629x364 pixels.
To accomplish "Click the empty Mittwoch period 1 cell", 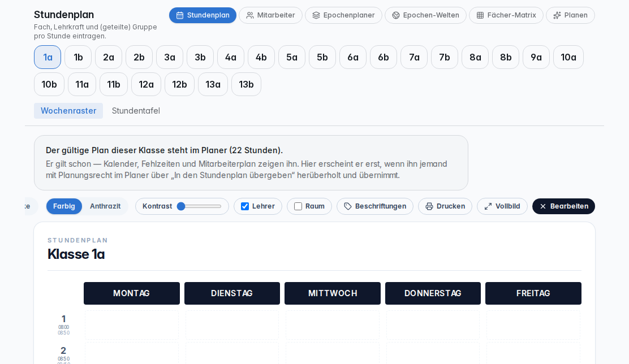I will pyautogui.click(x=333, y=324).
